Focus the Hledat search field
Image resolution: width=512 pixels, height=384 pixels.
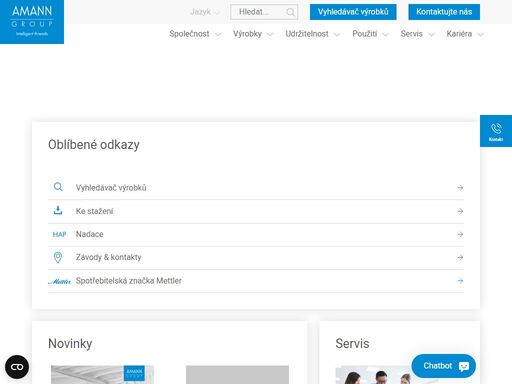pyautogui.click(x=264, y=12)
